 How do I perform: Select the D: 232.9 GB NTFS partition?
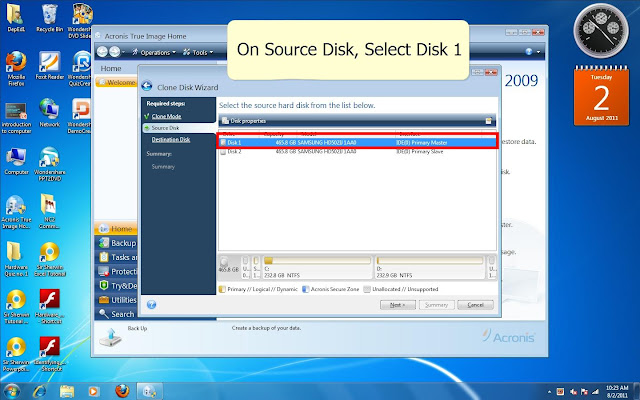point(430,267)
